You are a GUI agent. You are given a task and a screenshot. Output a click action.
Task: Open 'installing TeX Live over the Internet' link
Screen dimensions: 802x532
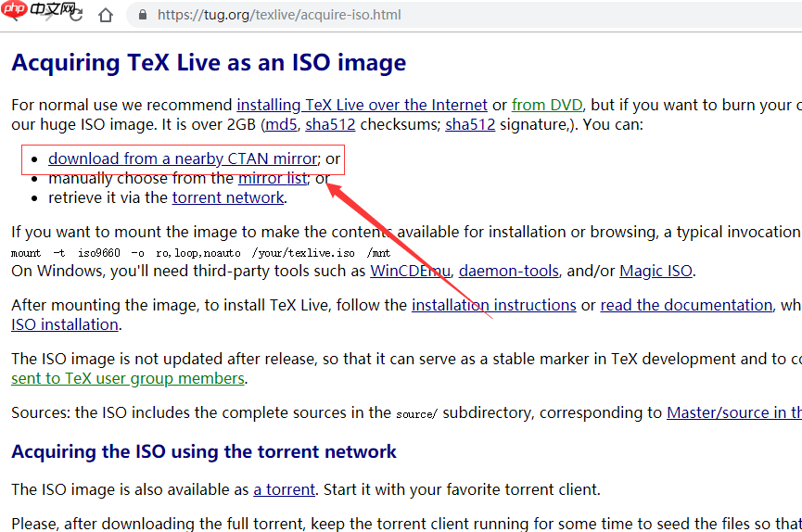(x=362, y=105)
